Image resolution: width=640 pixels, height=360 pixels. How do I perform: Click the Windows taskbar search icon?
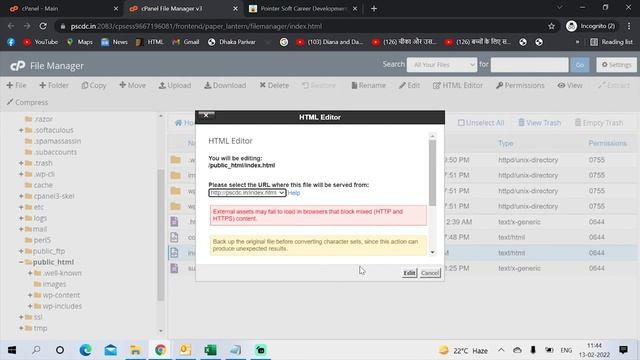point(36,350)
